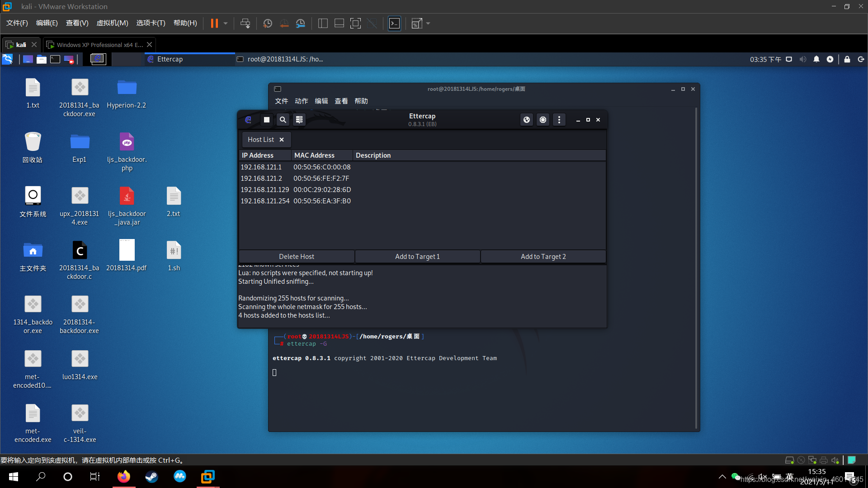Close the Host List tab

tap(282, 140)
